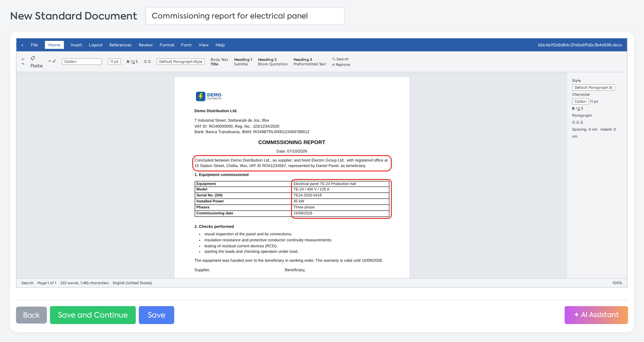This screenshot has height=342, width=644.
Task: Switch to the Layout tab
Action: [x=96, y=45]
